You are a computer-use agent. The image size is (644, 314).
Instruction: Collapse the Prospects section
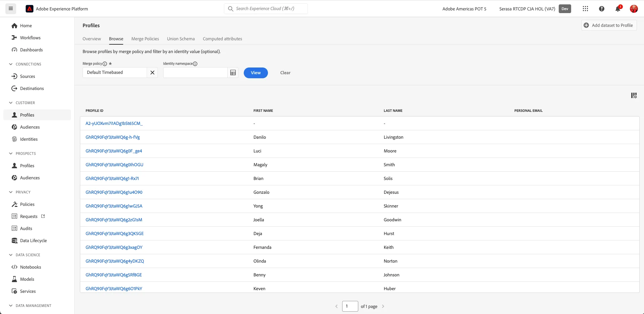pyautogui.click(x=11, y=153)
